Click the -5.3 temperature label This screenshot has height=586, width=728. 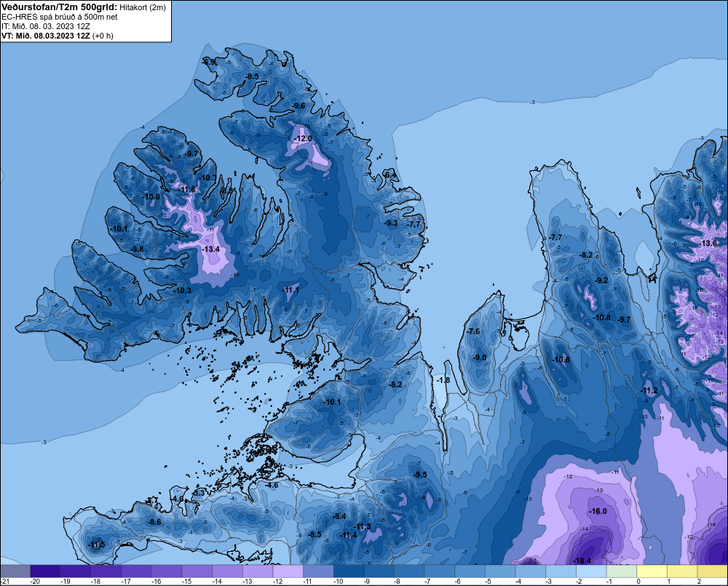point(199,493)
